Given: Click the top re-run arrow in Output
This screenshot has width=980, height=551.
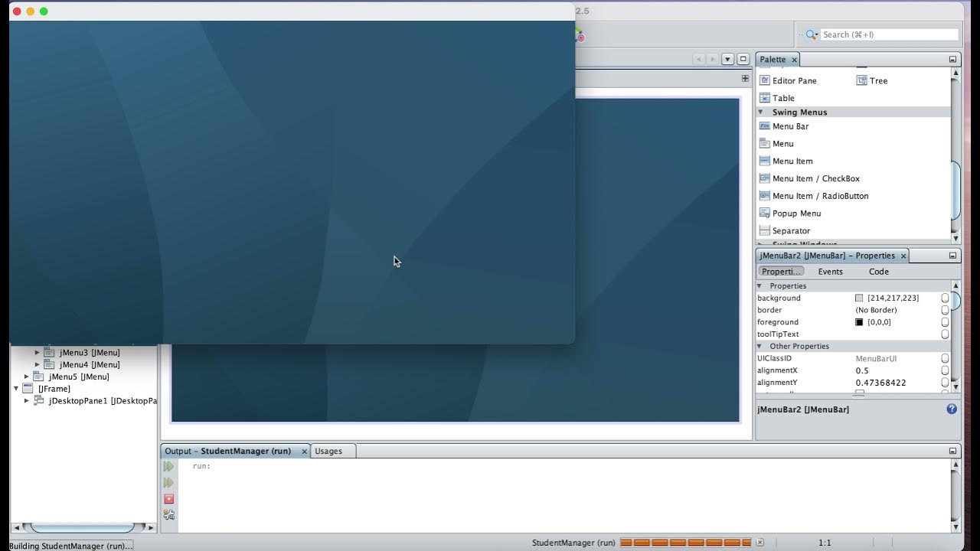Looking at the screenshot, I should pyautogui.click(x=168, y=466).
